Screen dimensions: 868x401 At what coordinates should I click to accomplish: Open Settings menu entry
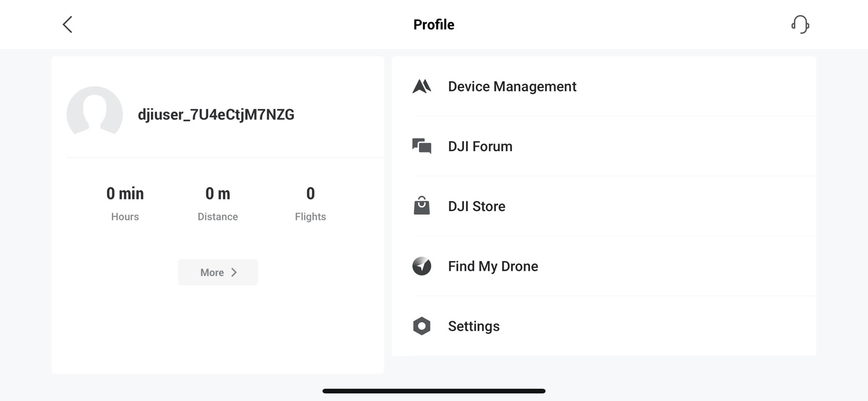pyautogui.click(x=604, y=326)
